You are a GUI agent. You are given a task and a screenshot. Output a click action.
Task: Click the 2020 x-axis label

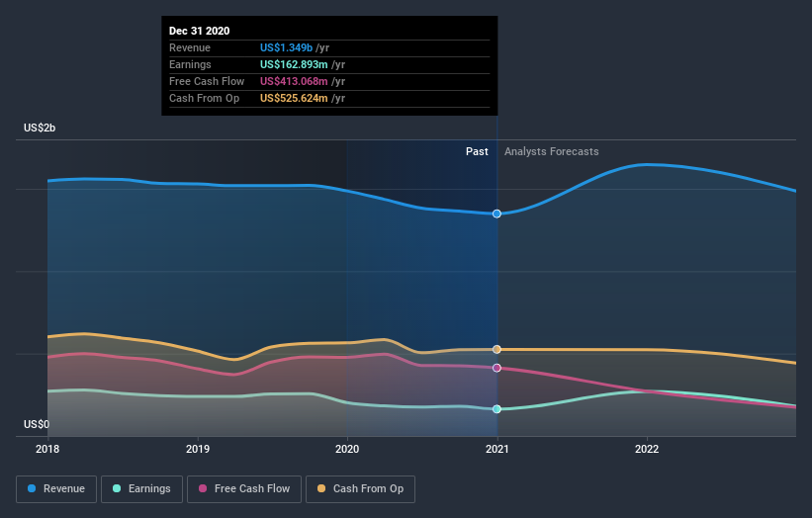click(347, 449)
